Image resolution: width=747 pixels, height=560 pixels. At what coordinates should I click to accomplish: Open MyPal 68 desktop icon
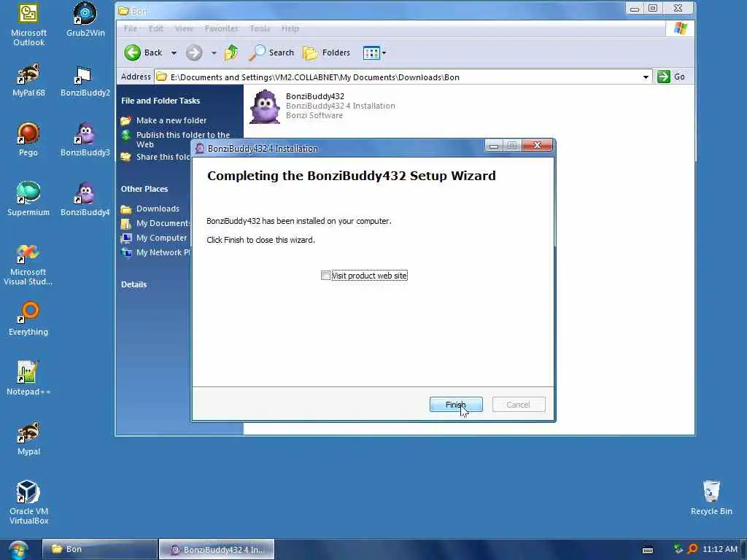coord(28,80)
